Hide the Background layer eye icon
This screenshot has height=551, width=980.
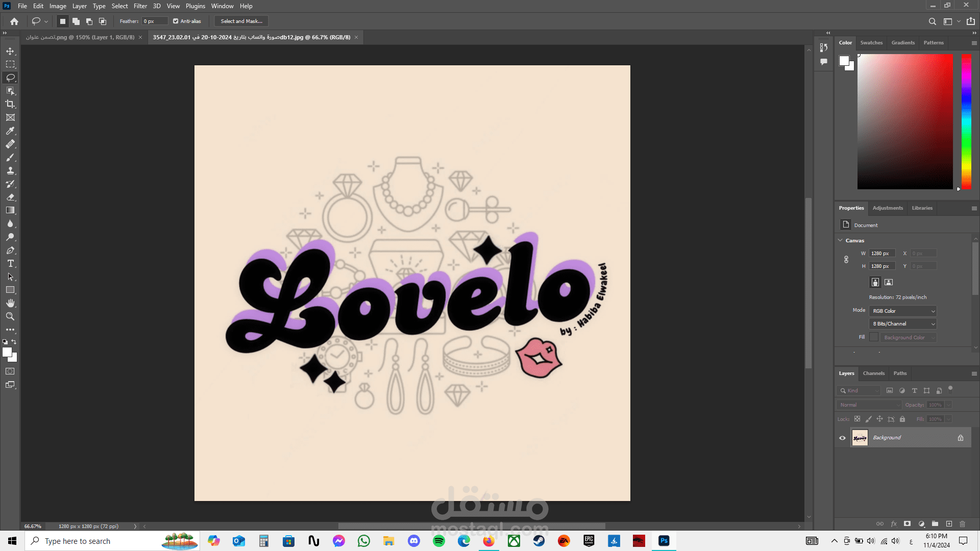[842, 438]
